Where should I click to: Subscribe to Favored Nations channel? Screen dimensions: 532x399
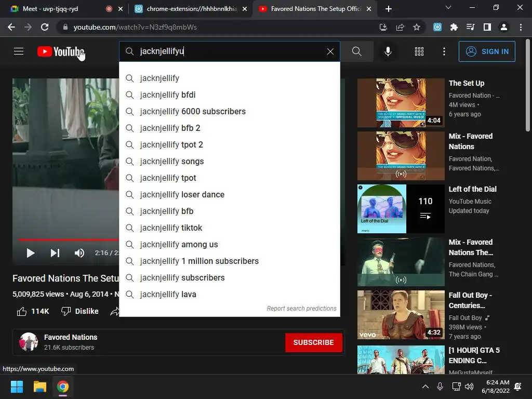coord(313,342)
